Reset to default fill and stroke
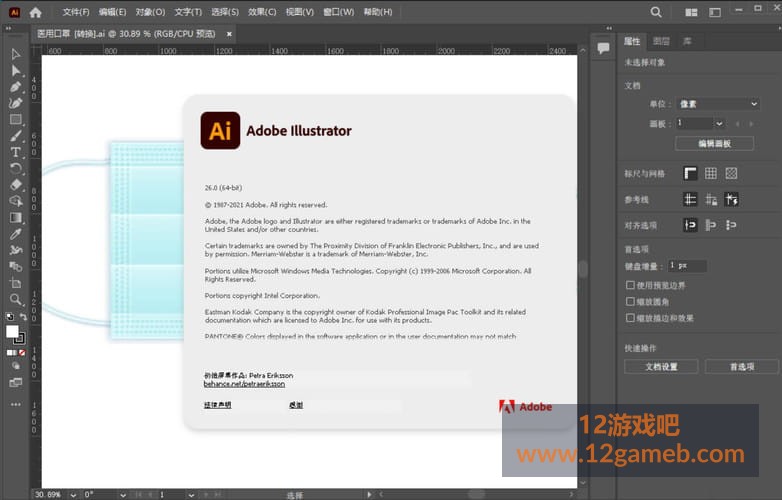 (9, 316)
